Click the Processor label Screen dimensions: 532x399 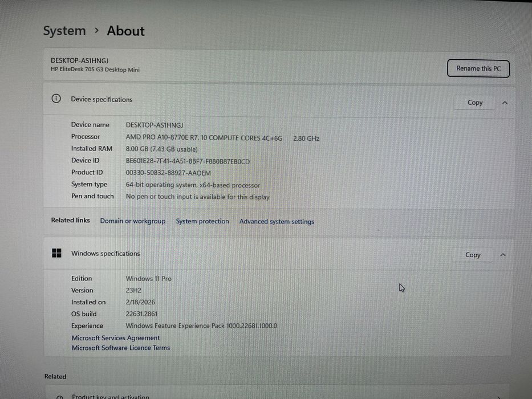(86, 136)
